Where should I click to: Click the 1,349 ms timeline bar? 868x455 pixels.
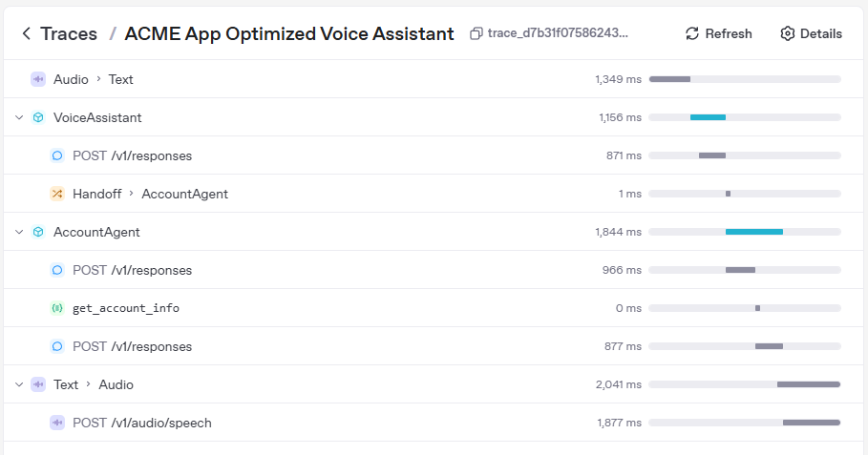point(669,79)
